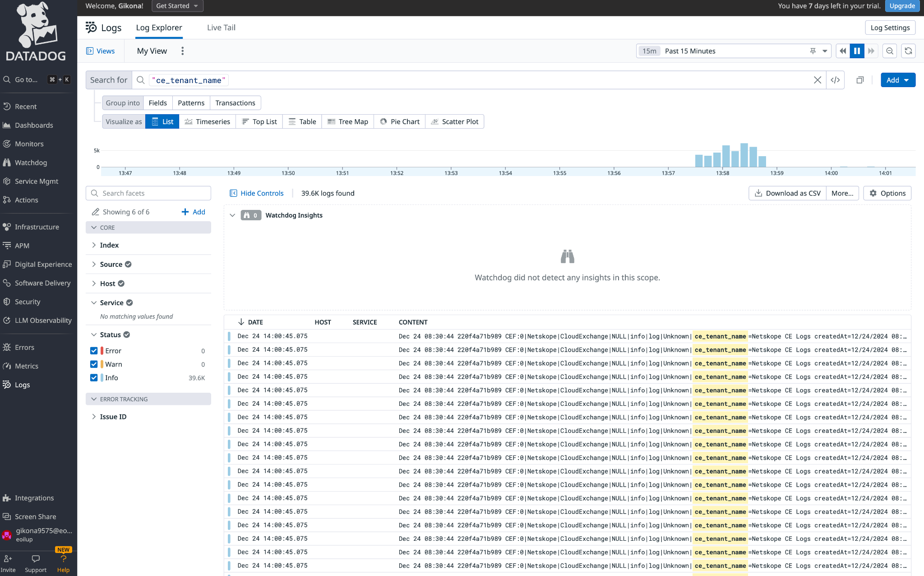Click Hide Controls link

(x=257, y=193)
